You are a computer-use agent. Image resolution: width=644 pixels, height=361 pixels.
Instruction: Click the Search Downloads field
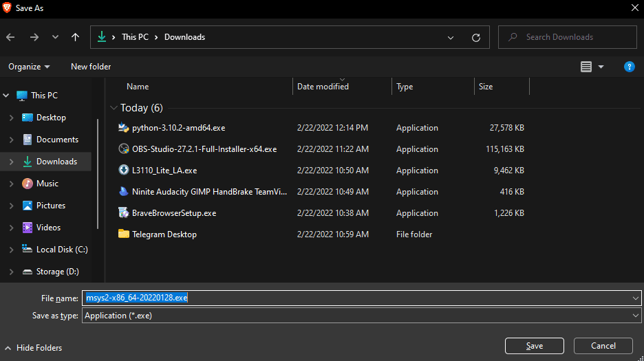(568, 37)
